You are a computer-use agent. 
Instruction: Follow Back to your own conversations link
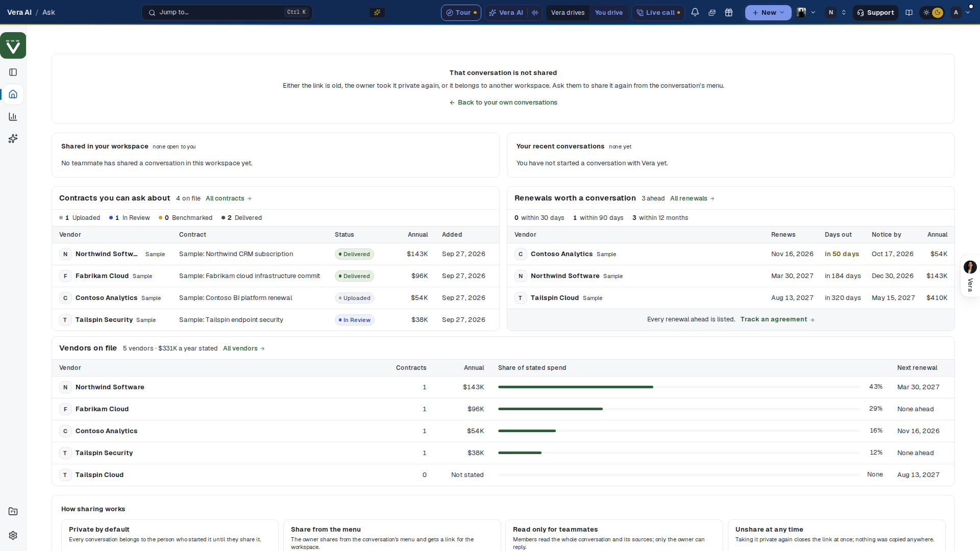point(503,103)
